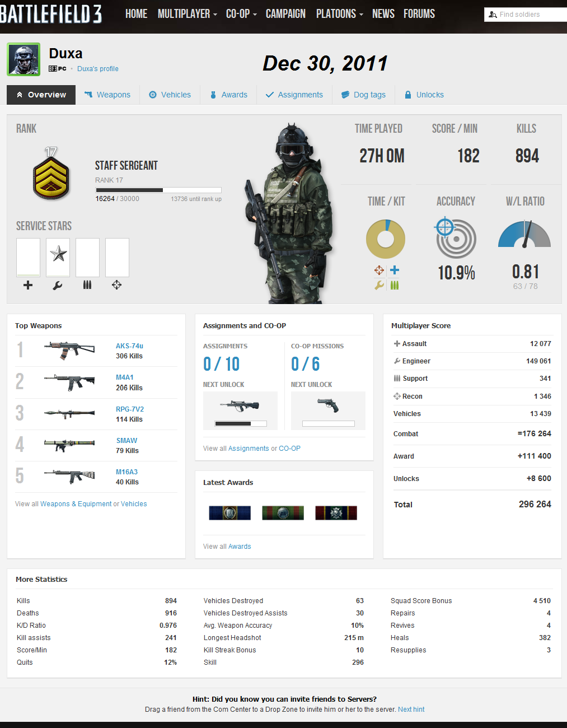
Task: Click the tan Engineer wrench below the Time/Kit donut
Action: (379, 285)
